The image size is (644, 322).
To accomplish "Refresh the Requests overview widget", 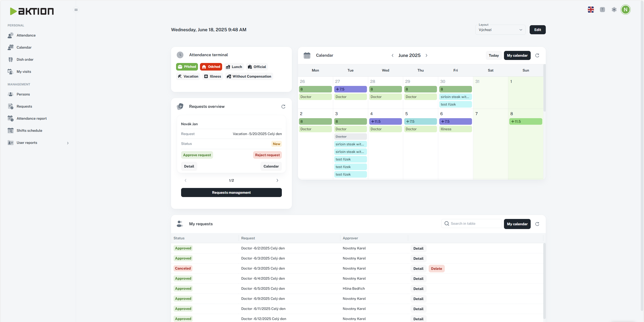I will tap(283, 107).
